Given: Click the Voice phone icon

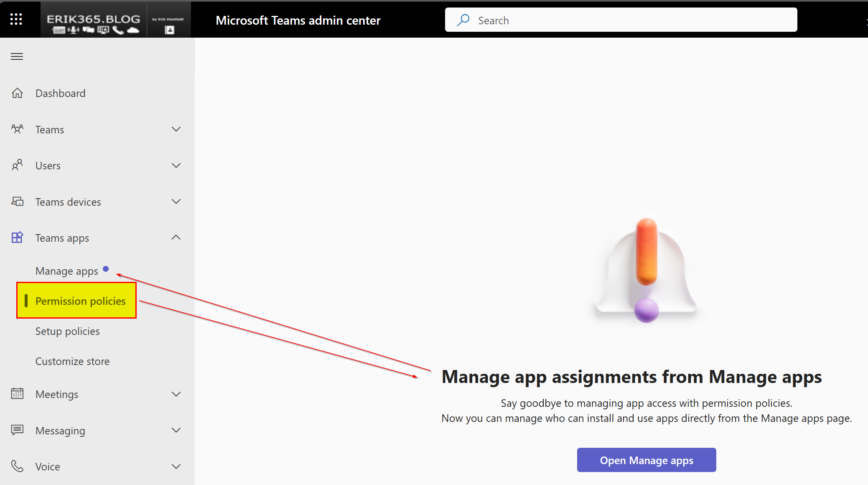Looking at the screenshot, I should click(17, 466).
